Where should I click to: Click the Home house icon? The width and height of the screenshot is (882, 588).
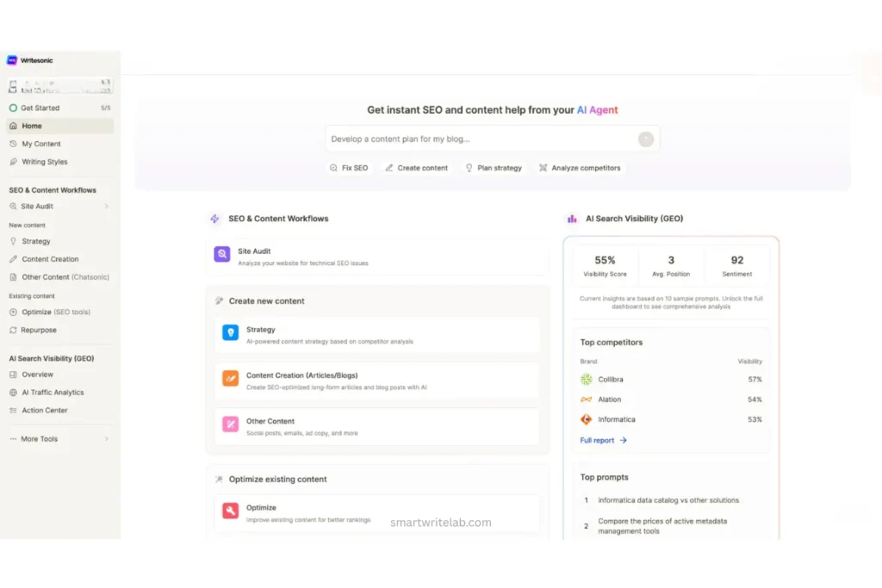point(13,126)
